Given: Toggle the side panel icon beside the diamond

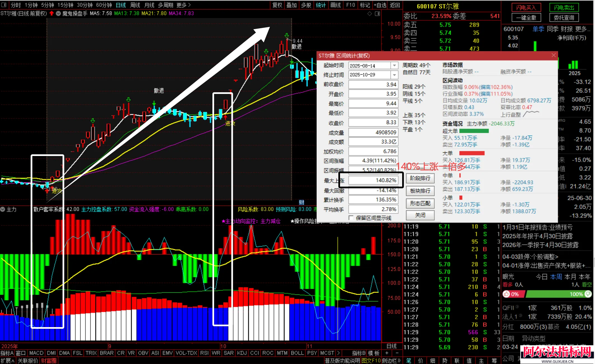Looking at the screenshot, I should 377,14.
